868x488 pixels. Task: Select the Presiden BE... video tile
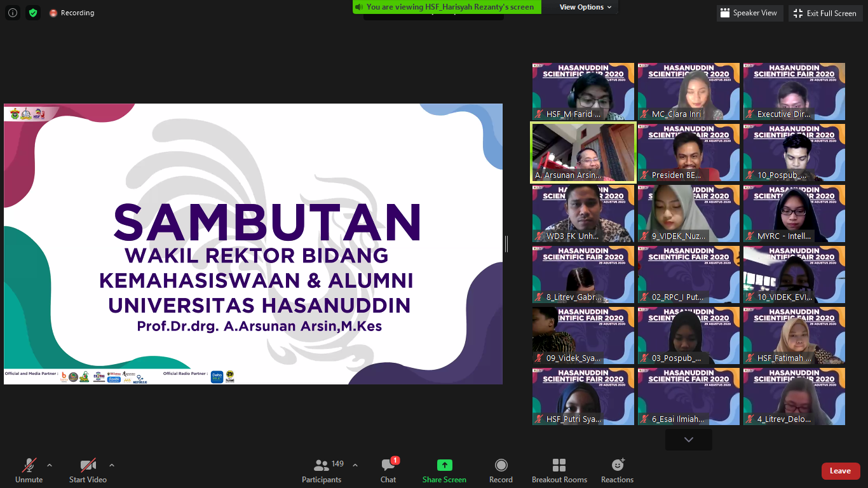(x=689, y=152)
